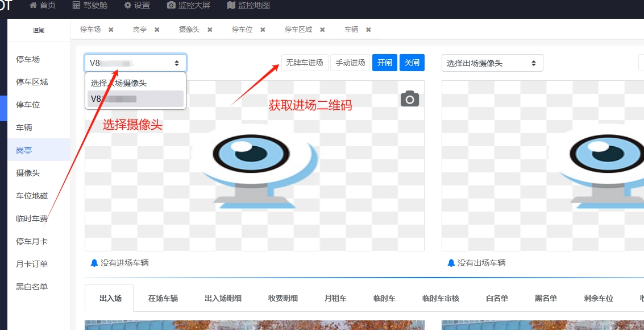Screen dimensions: 644x330
Task: Switch to the 停车场 page tab
Action: point(90,30)
